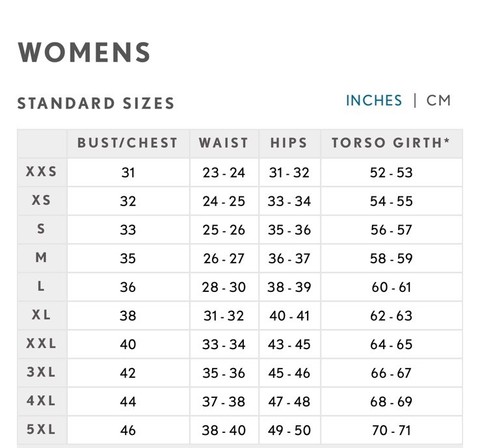
Task: Click waist value 25 - 26 for size S
Action: (224, 230)
